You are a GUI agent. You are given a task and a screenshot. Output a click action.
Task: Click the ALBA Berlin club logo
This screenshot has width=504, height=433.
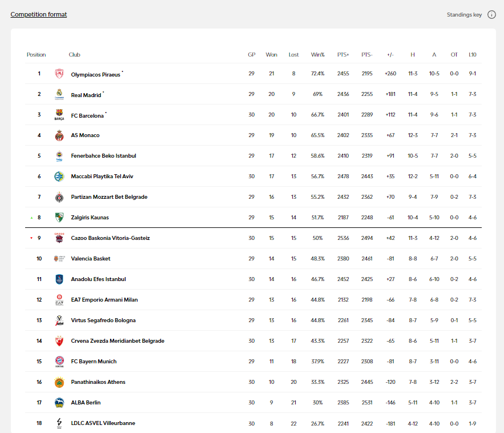point(59,403)
